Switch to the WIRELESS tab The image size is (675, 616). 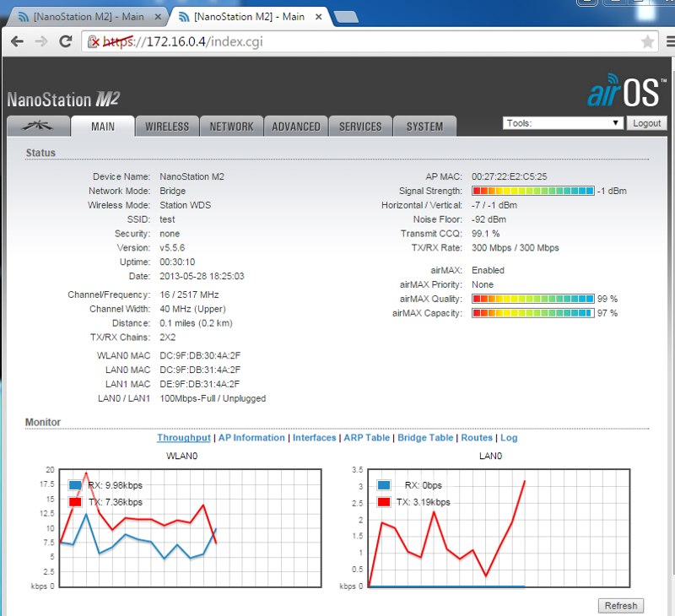point(167,126)
